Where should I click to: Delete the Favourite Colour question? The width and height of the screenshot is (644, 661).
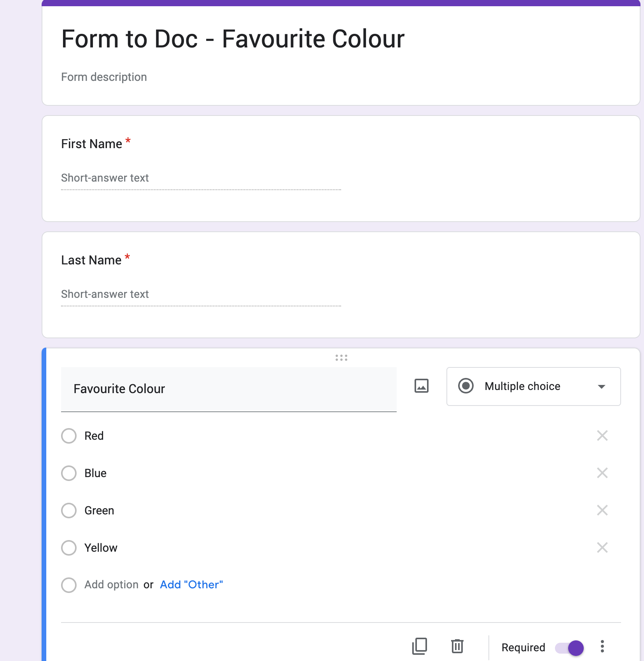457,647
